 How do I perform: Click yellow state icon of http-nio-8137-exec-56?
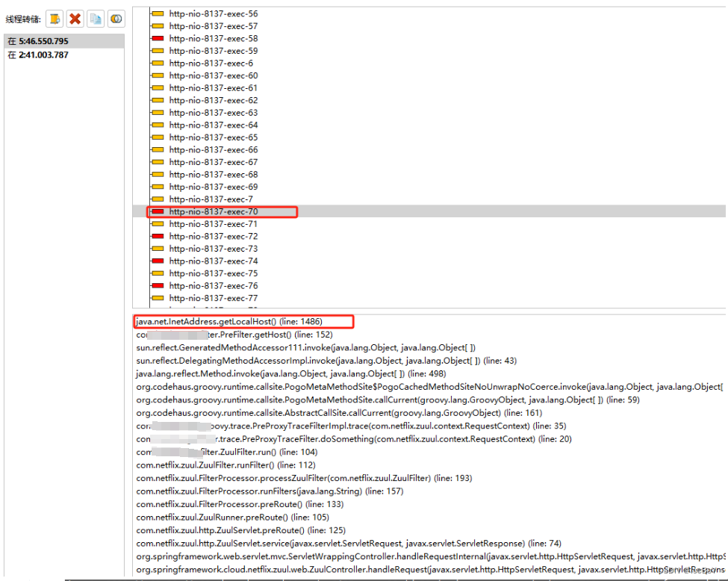click(157, 13)
